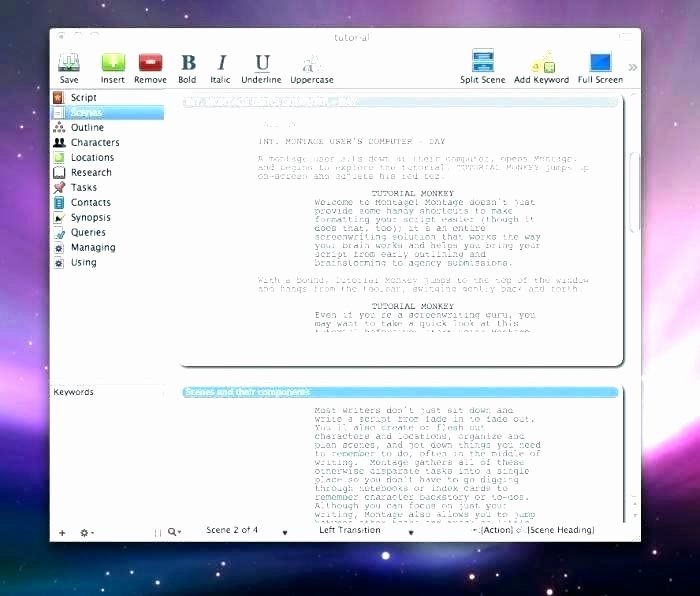This screenshot has width=700, height=596.
Task: Open Research in the sidebar
Action: click(107, 172)
